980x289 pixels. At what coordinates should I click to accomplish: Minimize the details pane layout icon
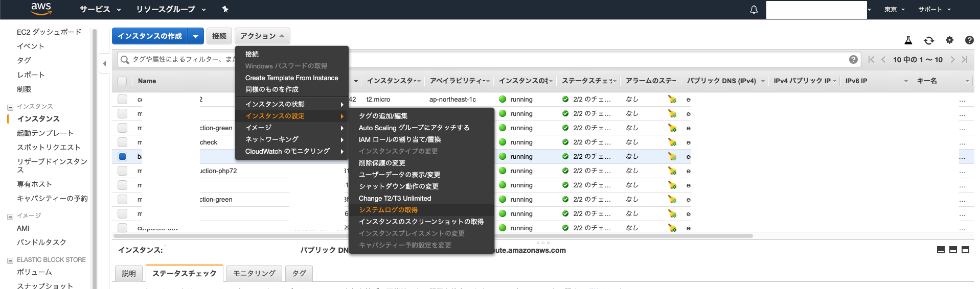941,250
